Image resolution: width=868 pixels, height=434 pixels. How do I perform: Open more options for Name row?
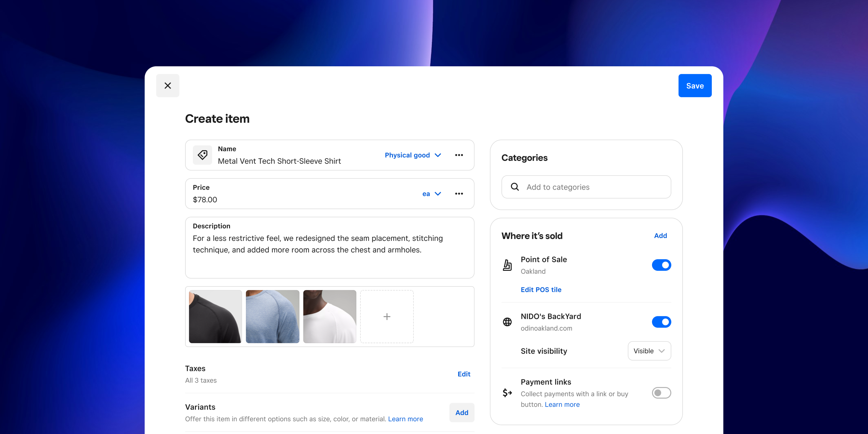(x=459, y=155)
